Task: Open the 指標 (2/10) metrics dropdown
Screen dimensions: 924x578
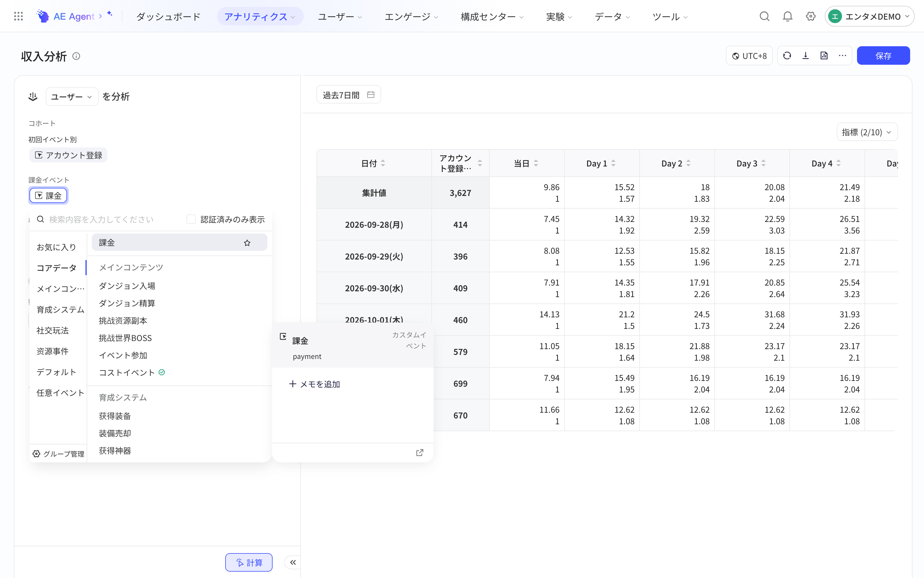Action: point(867,132)
